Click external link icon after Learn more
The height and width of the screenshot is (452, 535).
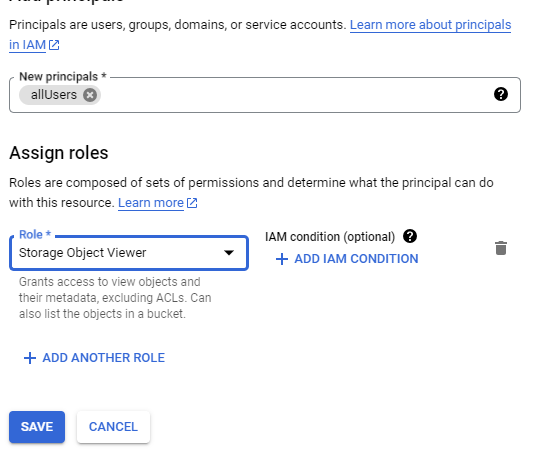(192, 203)
